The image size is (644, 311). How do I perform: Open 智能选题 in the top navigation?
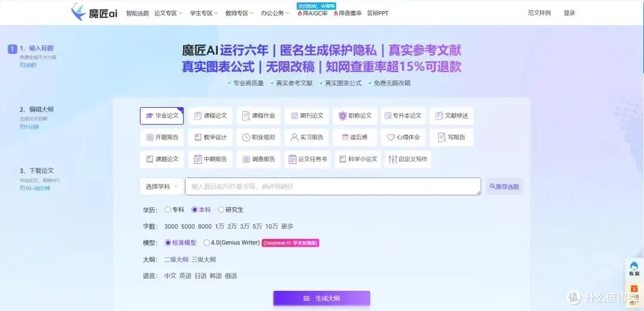coord(138,13)
